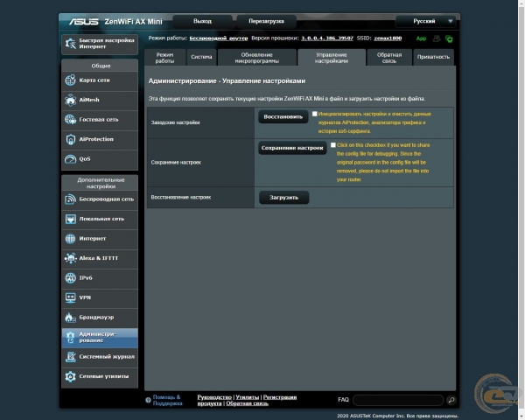The width and height of the screenshot is (525, 420).
Task: Click the Перезагрузка reboot button
Action: click(x=267, y=21)
